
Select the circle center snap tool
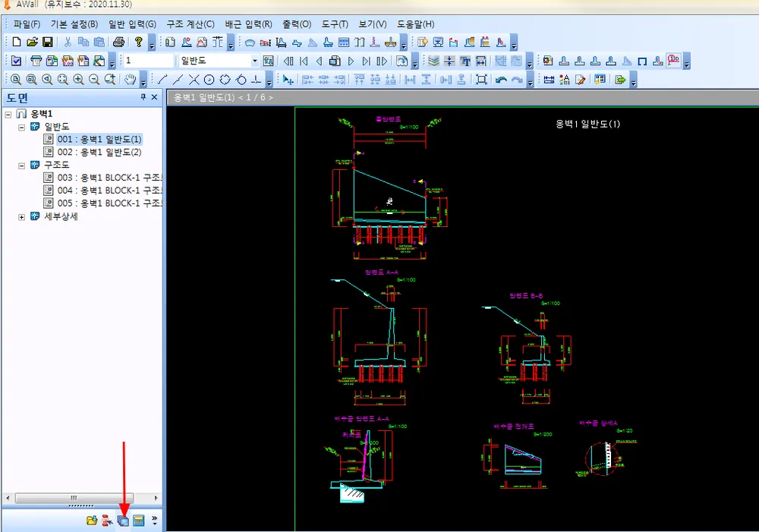(209, 79)
